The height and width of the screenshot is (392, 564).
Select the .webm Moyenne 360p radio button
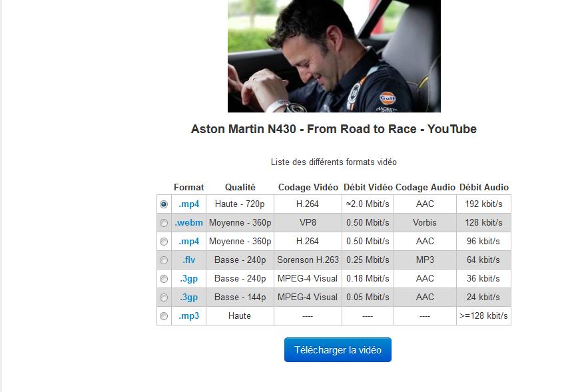pos(164,223)
